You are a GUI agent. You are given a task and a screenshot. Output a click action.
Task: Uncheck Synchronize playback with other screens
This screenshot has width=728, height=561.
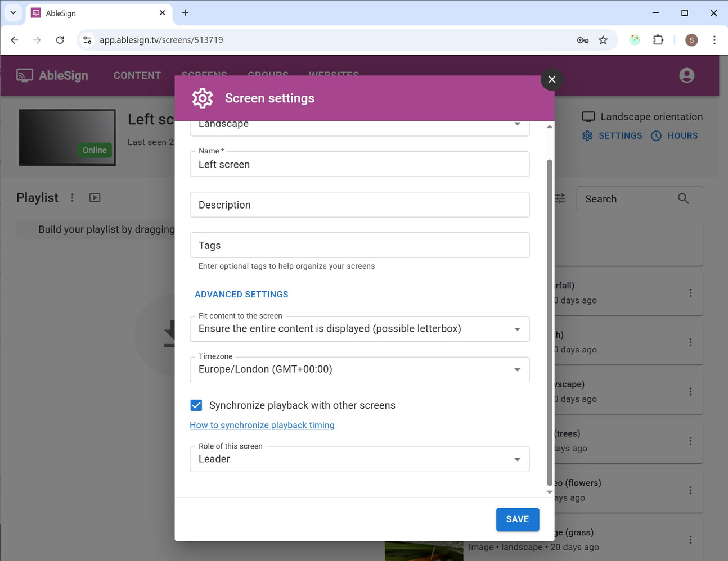coord(196,405)
